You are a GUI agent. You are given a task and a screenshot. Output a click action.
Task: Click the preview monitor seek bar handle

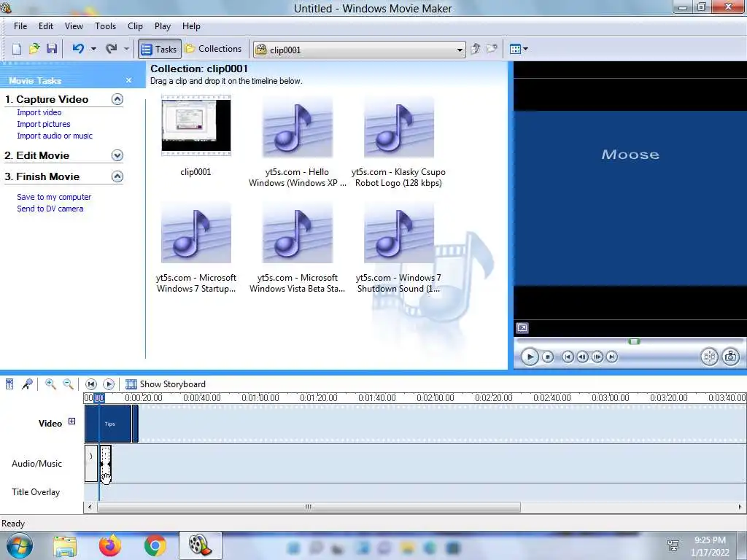(x=634, y=341)
